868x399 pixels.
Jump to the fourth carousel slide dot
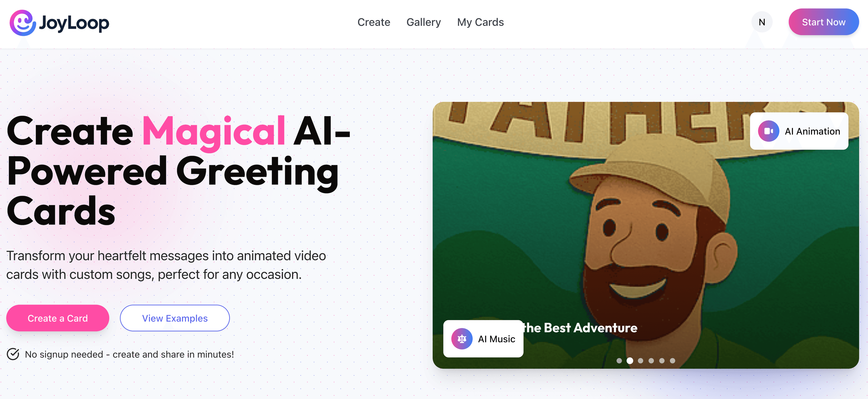(651, 361)
